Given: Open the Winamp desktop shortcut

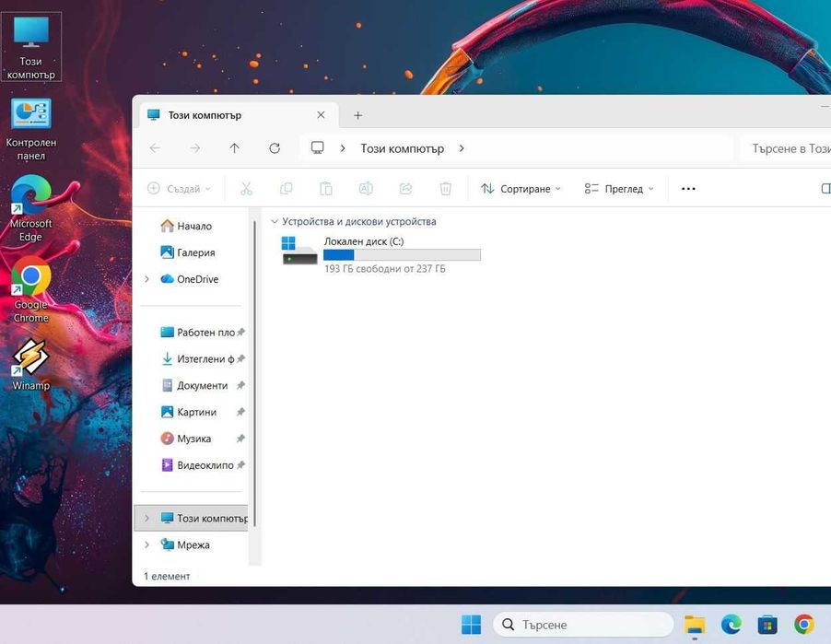Looking at the screenshot, I should 30,365.
